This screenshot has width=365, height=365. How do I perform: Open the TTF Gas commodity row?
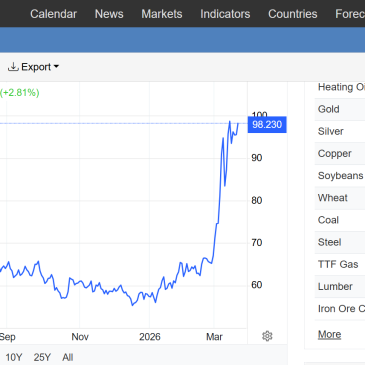pos(340,264)
